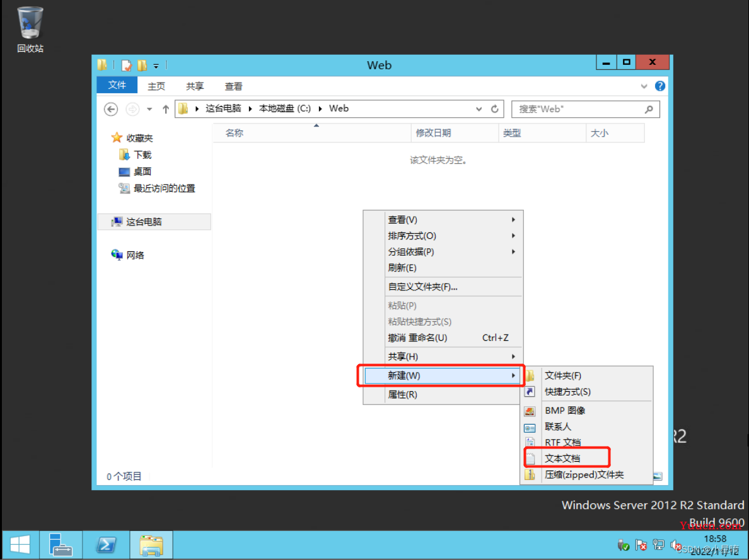
Task: Create a new 快捷方式(S) from the submenu
Action: tap(586, 391)
